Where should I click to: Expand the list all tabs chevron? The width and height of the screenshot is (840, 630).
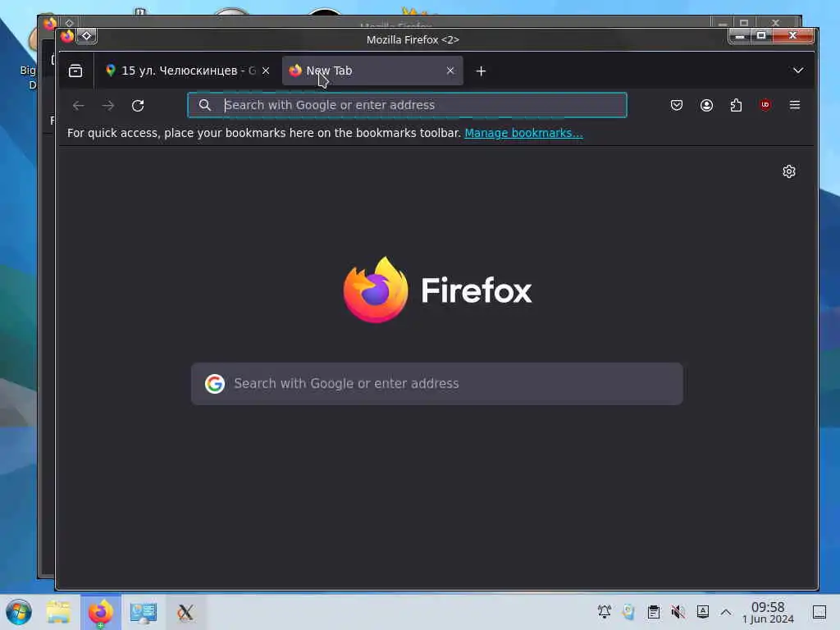point(797,71)
